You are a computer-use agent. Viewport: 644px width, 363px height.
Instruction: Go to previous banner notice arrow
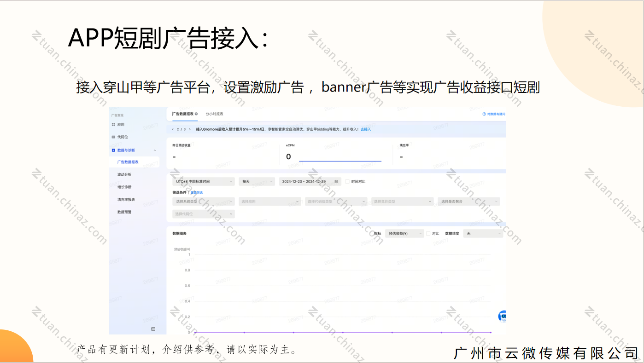coord(173,129)
